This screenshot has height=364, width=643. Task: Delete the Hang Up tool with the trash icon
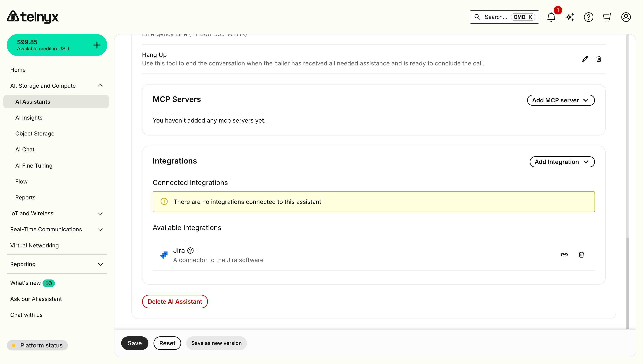click(599, 59)
